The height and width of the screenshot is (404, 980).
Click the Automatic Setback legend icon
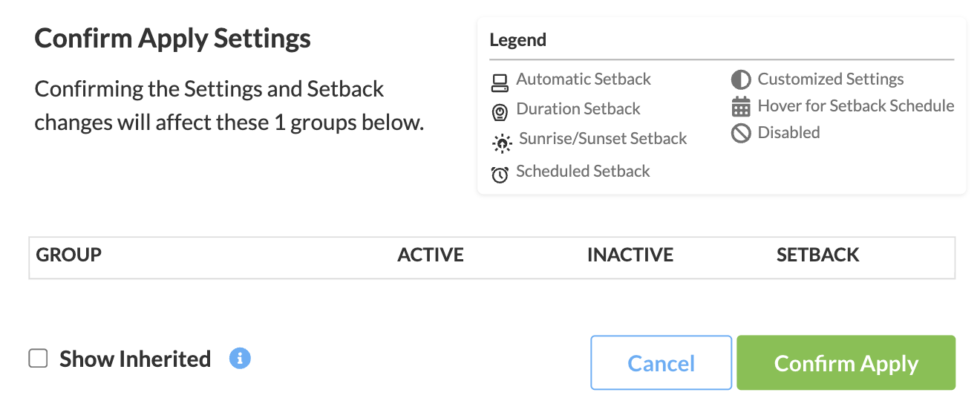click(x=500, y=82)
